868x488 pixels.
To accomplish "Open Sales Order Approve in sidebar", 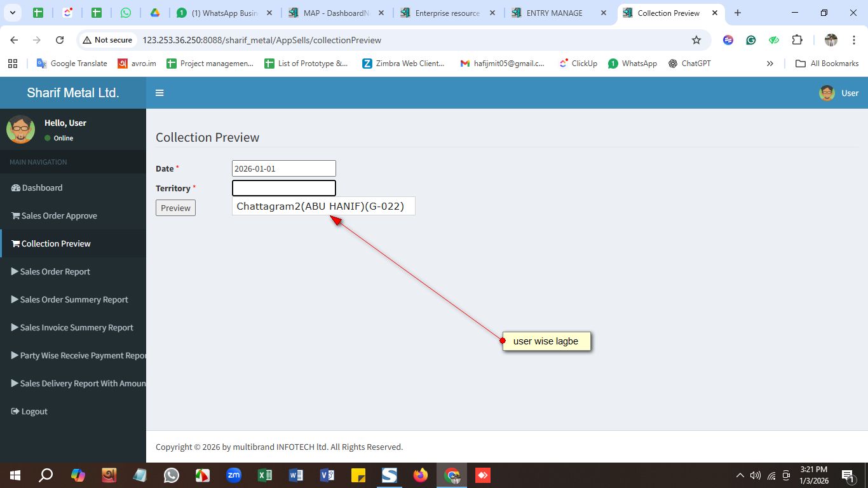I will (x=54, y=215).
